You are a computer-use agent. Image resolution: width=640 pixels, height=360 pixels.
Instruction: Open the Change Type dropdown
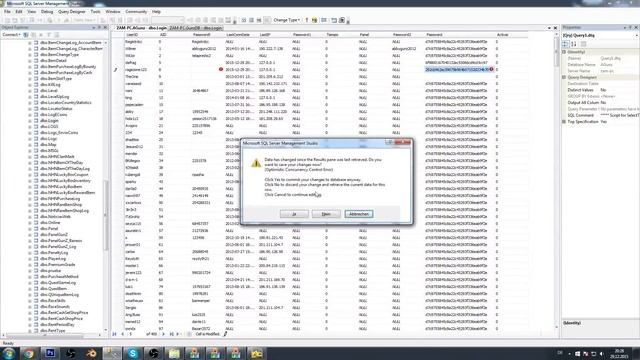287,20
